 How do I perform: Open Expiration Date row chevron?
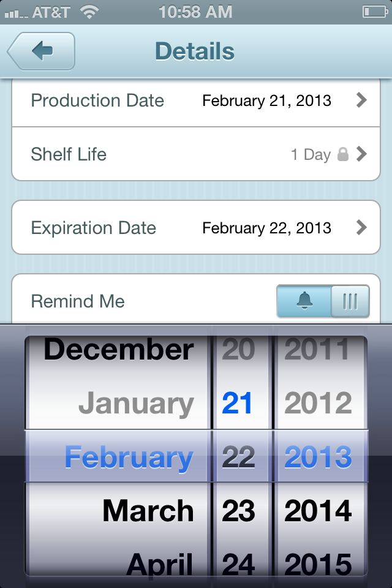click(x=361, y=227)
